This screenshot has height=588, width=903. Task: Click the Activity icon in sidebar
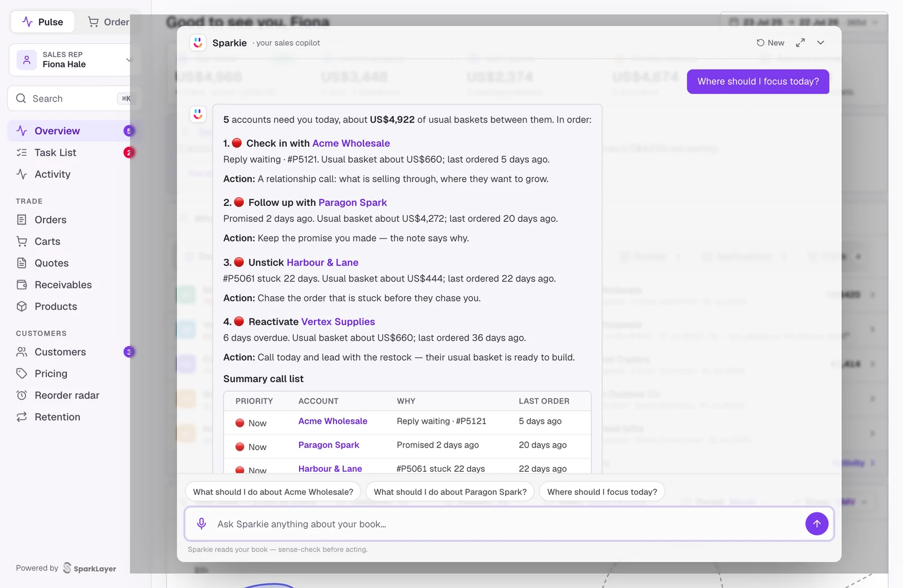pos(21,174)
